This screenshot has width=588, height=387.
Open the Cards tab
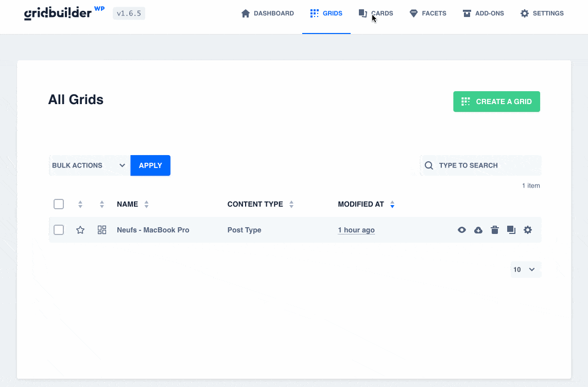[x=376, y=13]
